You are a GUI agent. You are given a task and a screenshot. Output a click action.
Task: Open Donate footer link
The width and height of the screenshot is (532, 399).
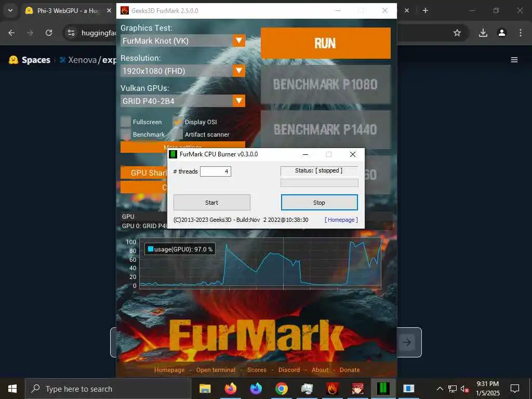[x=350, y=370]
